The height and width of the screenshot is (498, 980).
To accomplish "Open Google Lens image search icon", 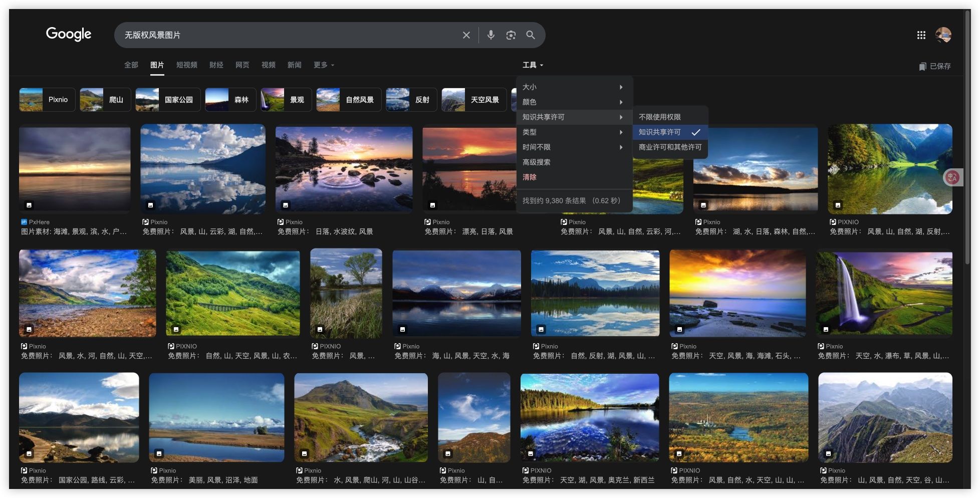I will (x=511, y=35).
